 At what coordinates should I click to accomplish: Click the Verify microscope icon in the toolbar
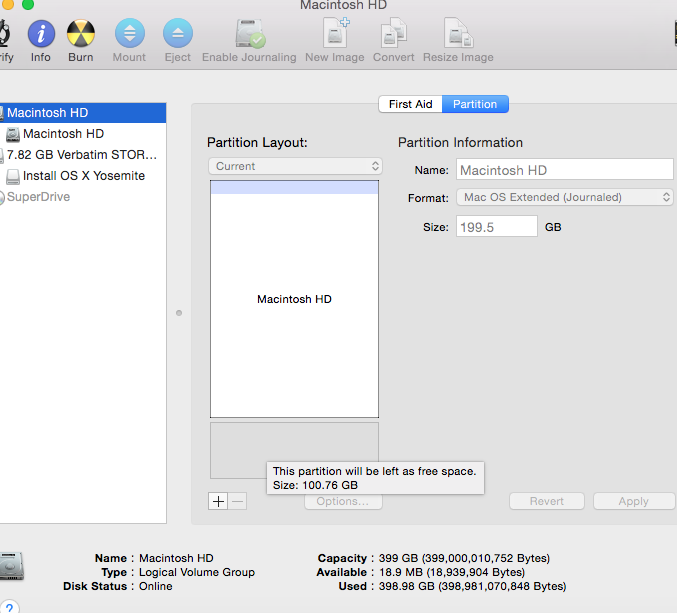[x=4, y=34]
